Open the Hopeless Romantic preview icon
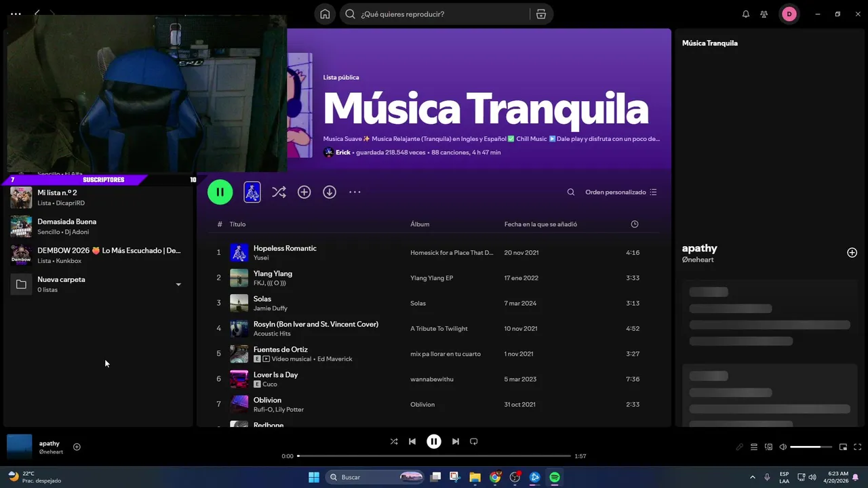Image resolution: width=868 pixels, height=488 pixels. click(252, 192)
